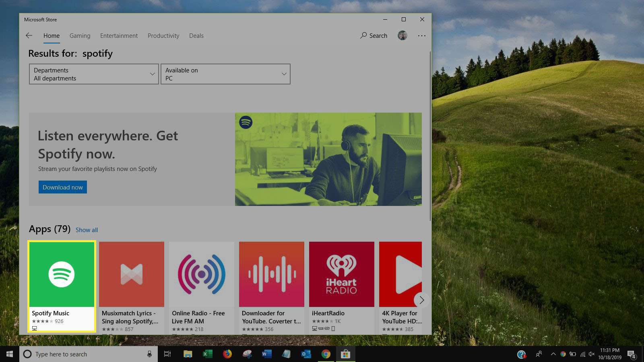Click 'Stream your favorite playlists now' text

[97, 169]
